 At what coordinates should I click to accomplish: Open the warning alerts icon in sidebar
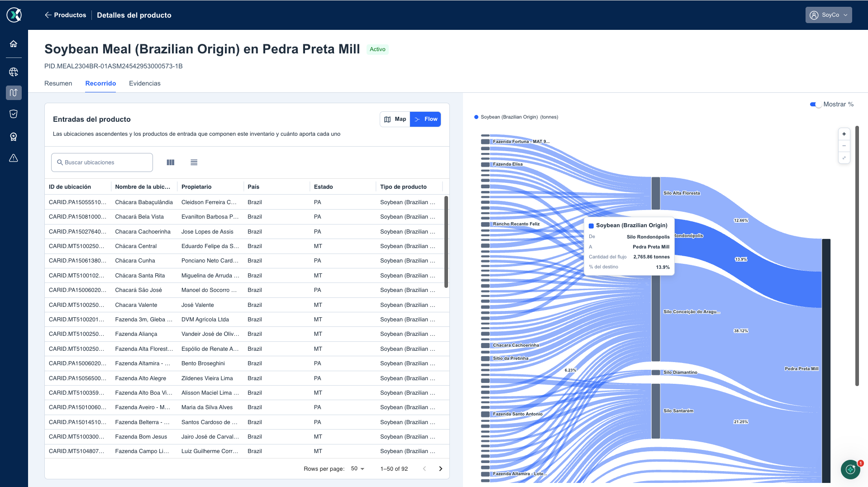coord(14,158)
